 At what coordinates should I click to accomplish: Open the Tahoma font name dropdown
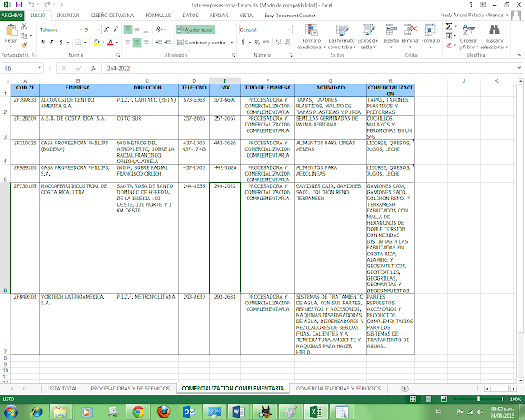click(x=80, y=30)
